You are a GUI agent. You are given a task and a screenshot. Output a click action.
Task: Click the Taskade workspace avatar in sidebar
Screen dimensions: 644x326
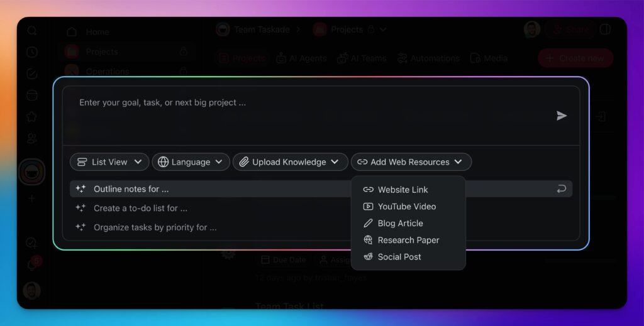(31, 172)
